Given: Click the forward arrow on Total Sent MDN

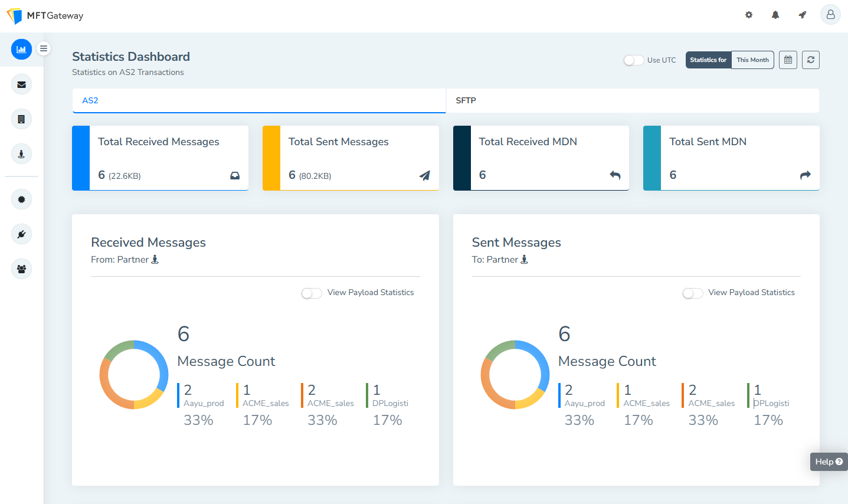Looking at the screenshot, I should pyautogui.click(x=806, y=175).
